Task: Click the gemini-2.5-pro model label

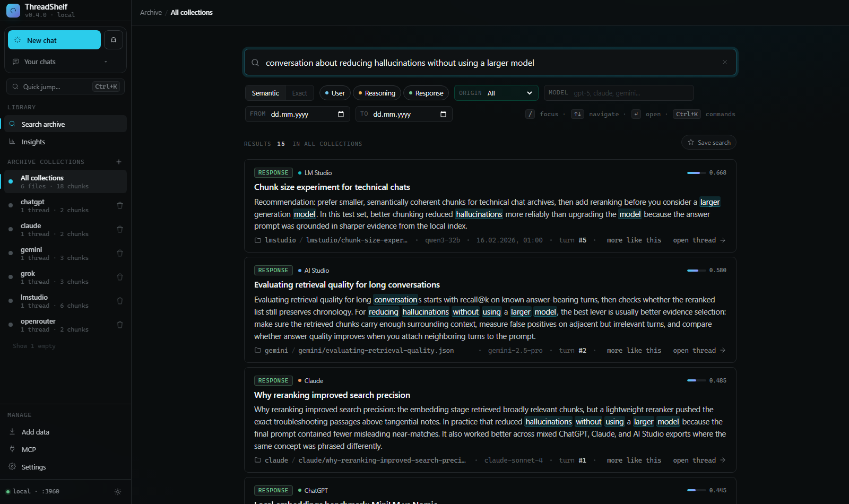Action: point(515,351)
